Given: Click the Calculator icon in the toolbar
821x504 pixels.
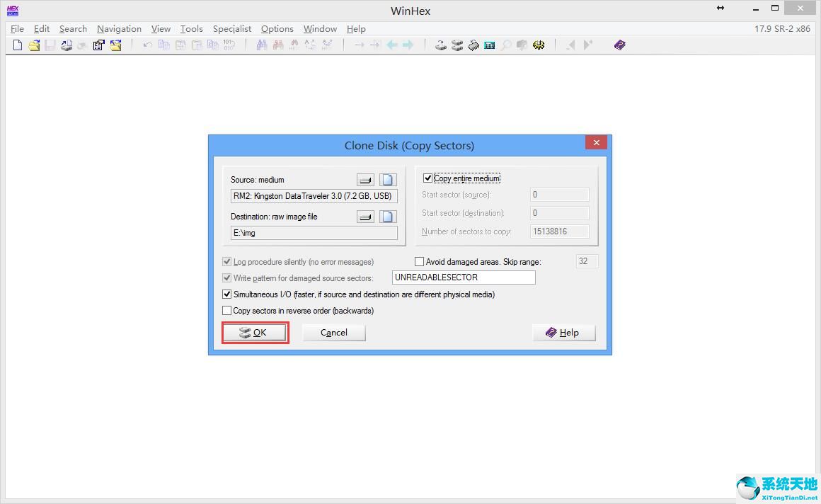Looking at the screenshot, I should point(489,45).
